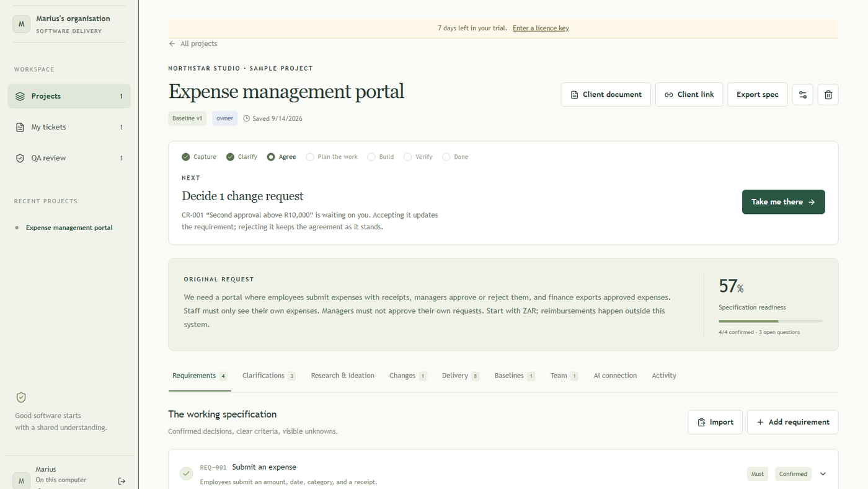Switch to the Clarifications tab
Viewport: 868px width, 489px height.
[268, 376]
